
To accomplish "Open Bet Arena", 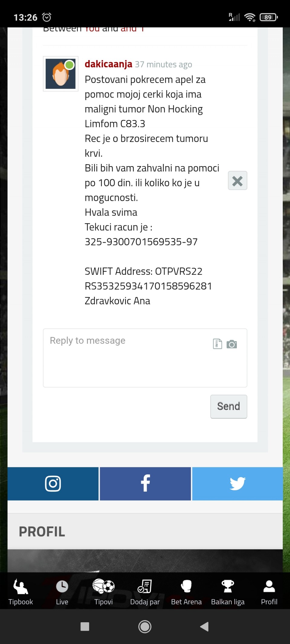I will (186, 592).
